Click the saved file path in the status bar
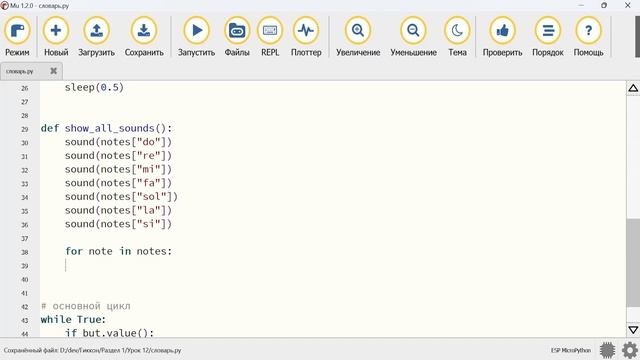Screen dimensions: 640x360 92,350
